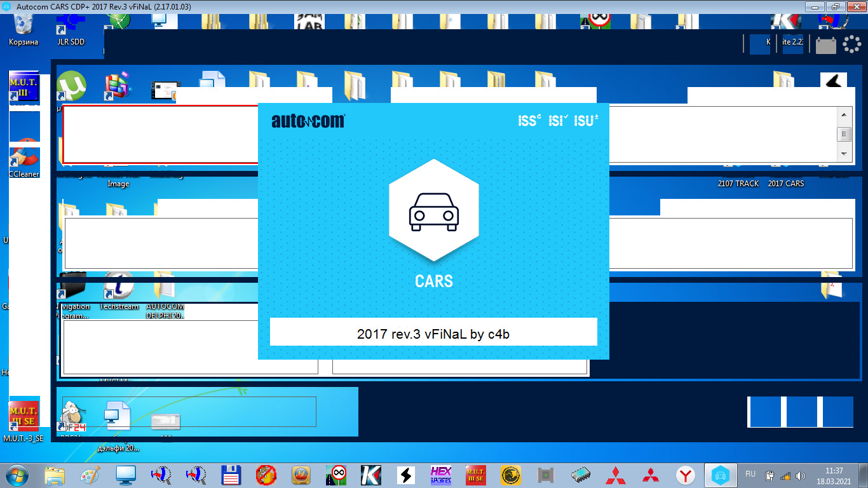Screen dimensions: 868x488
Task: Click the monitor icon in taskbar
Action: pyautogui.click(x=125, y=475)
